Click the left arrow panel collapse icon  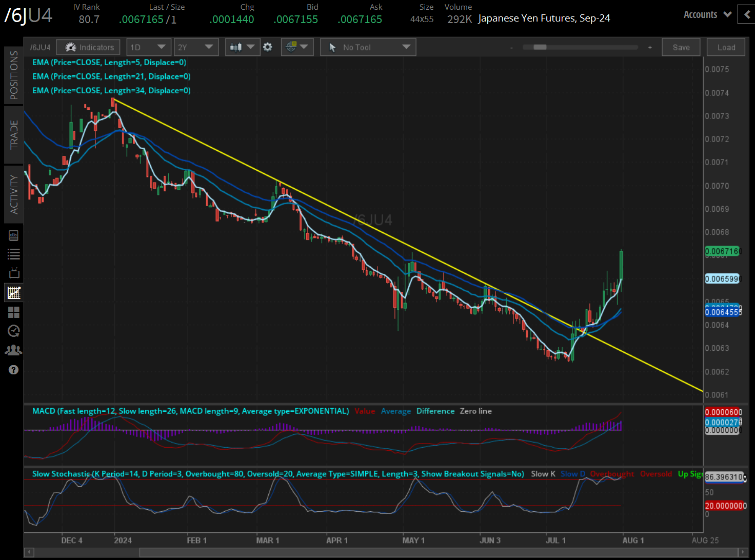pyautogui.click(x=747, y=14)
